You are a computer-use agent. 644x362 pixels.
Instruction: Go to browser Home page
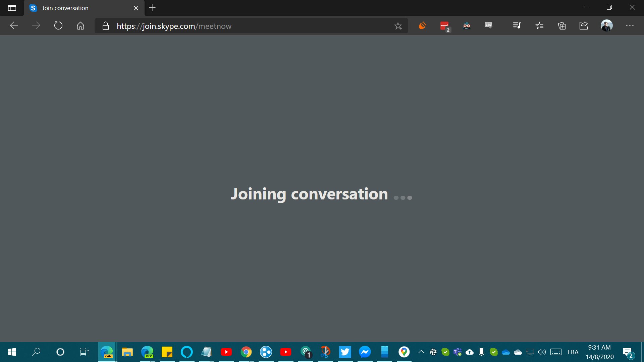80,26
